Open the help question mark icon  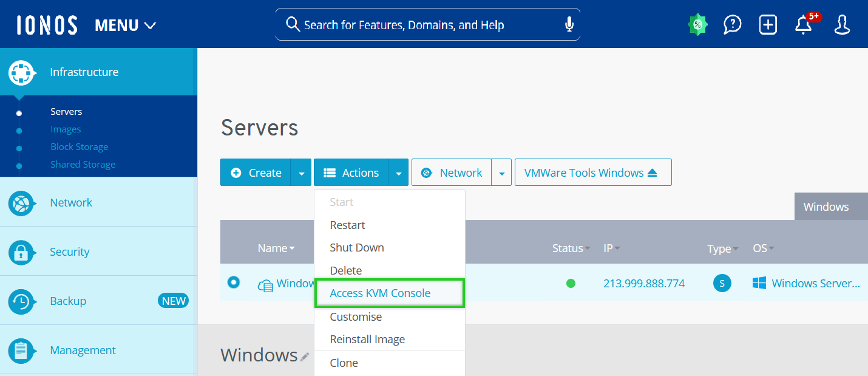pos(733,25)
